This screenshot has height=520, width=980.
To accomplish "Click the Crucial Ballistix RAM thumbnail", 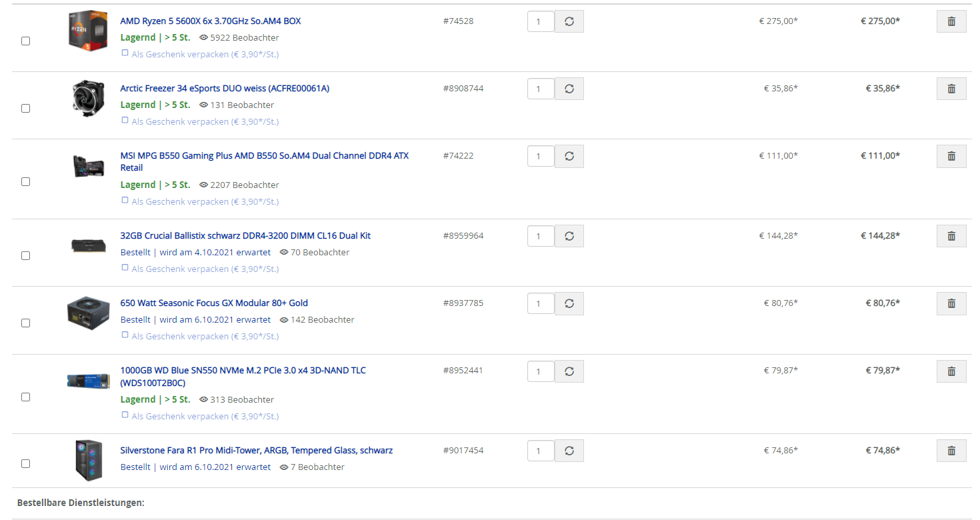I will click(89, 245).
